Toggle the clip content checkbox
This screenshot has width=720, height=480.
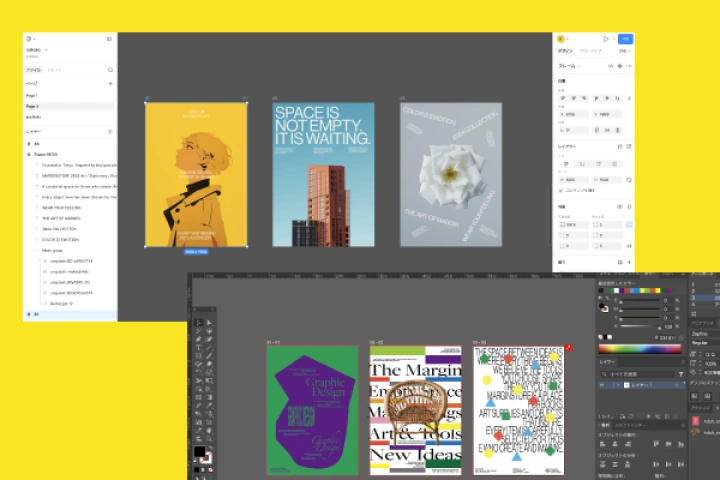click(561, 190)
